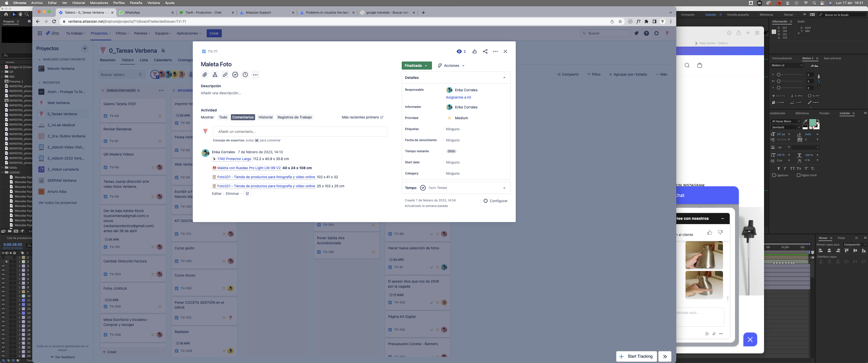Screen dimensions: 868x363
Task: Enable the Dígitos hindi checkbox
Action: pyautogui.click(x=799, y=175)
